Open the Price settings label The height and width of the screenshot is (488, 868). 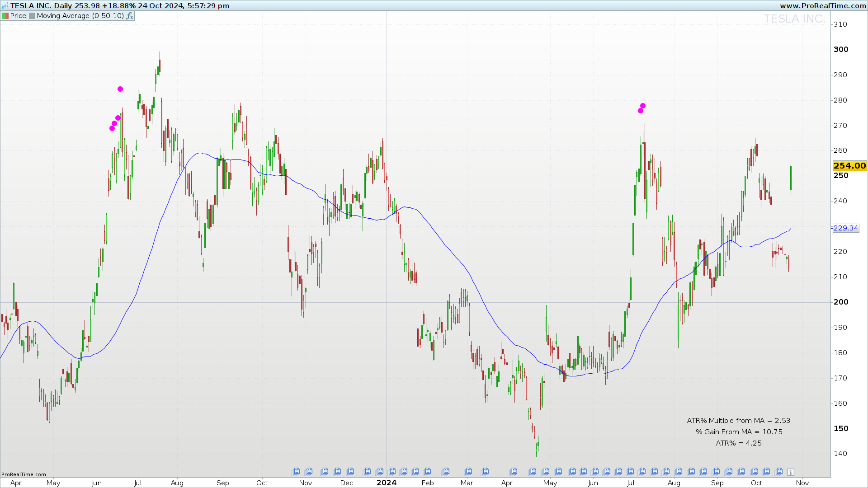pyautogui.click(x=18, y=16)
